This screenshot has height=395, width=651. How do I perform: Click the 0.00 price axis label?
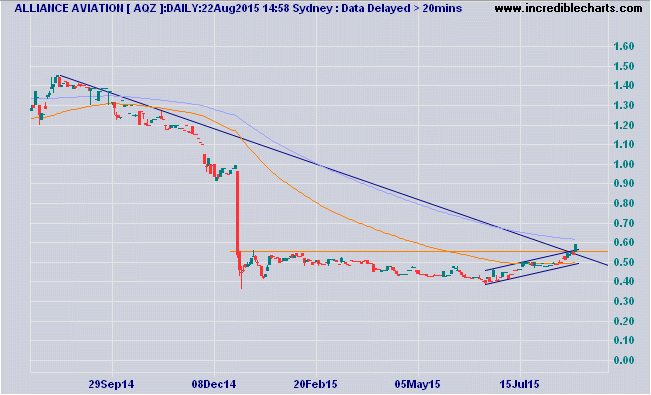(x=624, y=360)
